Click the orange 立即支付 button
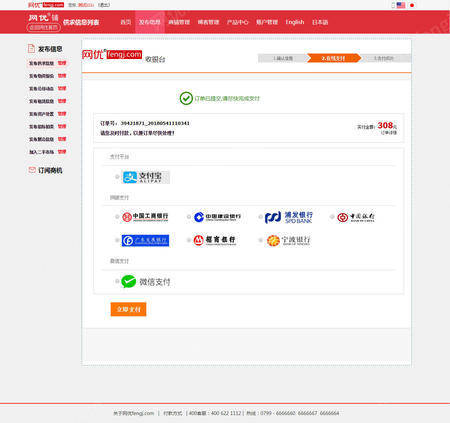Image resolution: width=450 pixels, height=423 pixels. [x=128, y=309]
